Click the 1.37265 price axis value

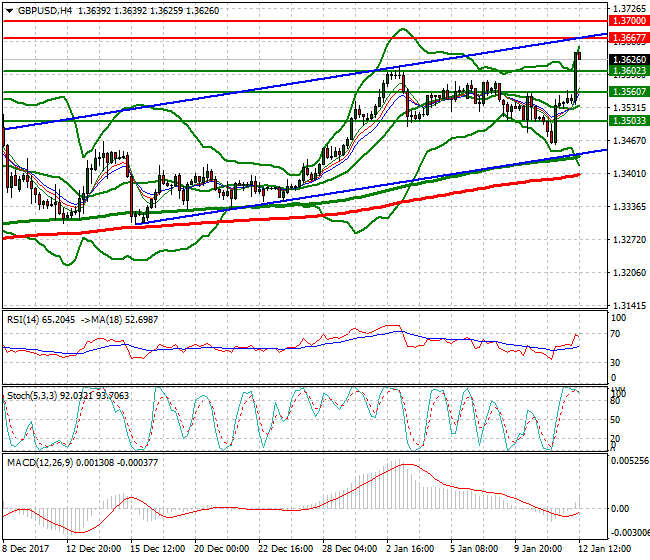click(x=629, y=8)
